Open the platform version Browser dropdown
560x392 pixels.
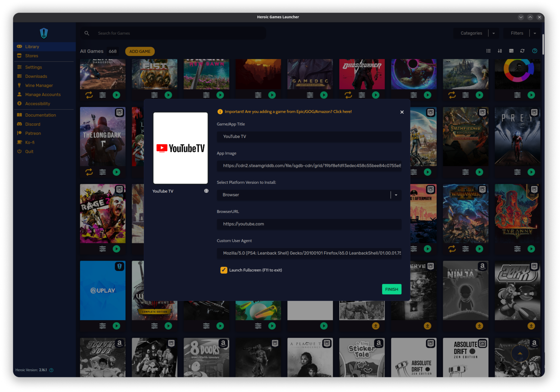tap(309, 195)
